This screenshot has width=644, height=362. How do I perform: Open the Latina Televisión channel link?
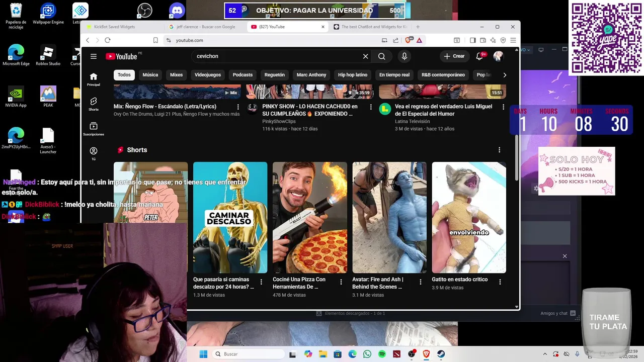413,122
